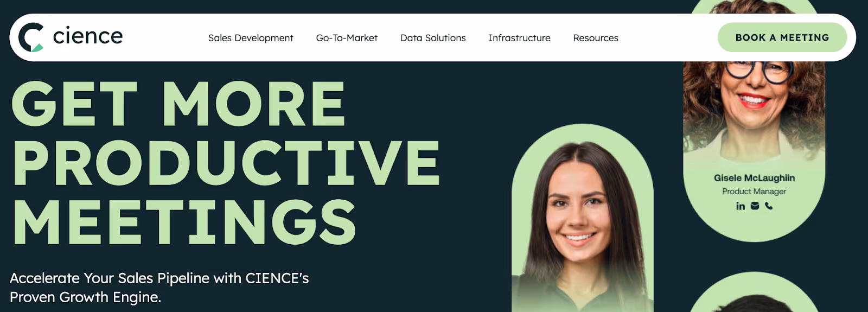Screen dimensions: 868x312
Task: Select the Gisele McLaughlin name text
Action: point(754,178)
